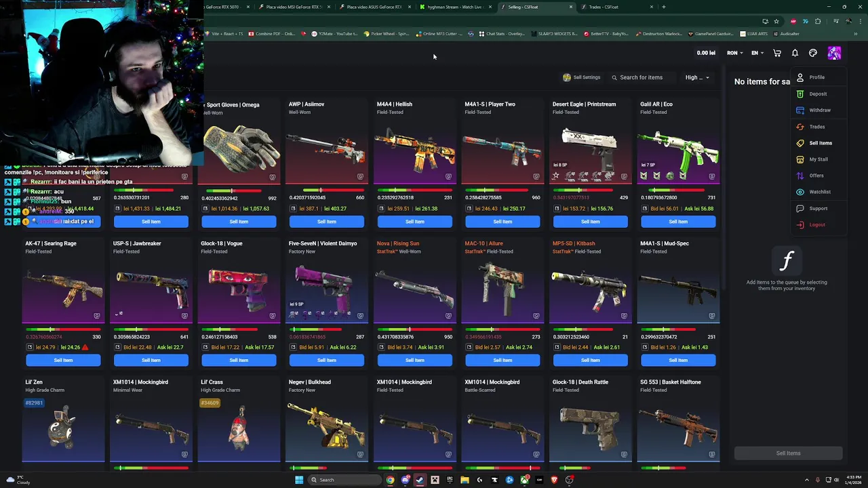868x488 pixels.
Task: Select the Lil' Zen charm thumbnail
Action: (63, 428)
